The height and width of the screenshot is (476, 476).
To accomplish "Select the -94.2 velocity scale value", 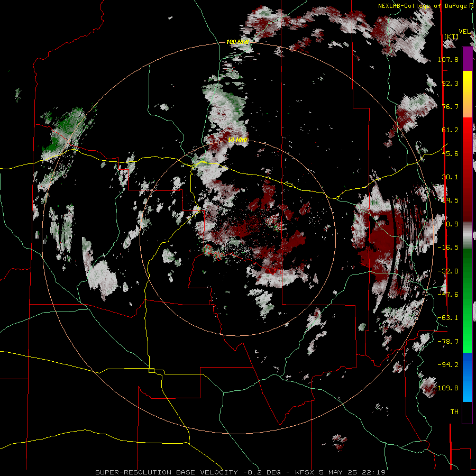I will (x=448, y=365).
